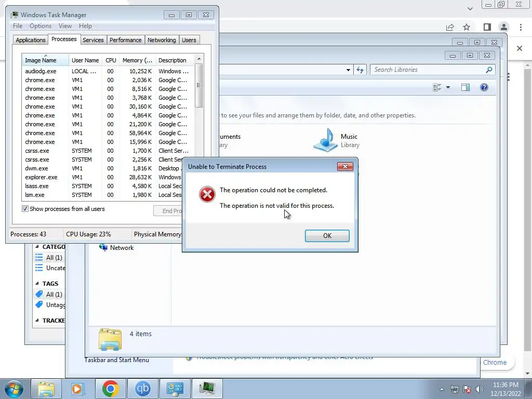Viewport: 532px width, 399px height.
Task: Open the Windows Start button
Action: pos(14,389)
